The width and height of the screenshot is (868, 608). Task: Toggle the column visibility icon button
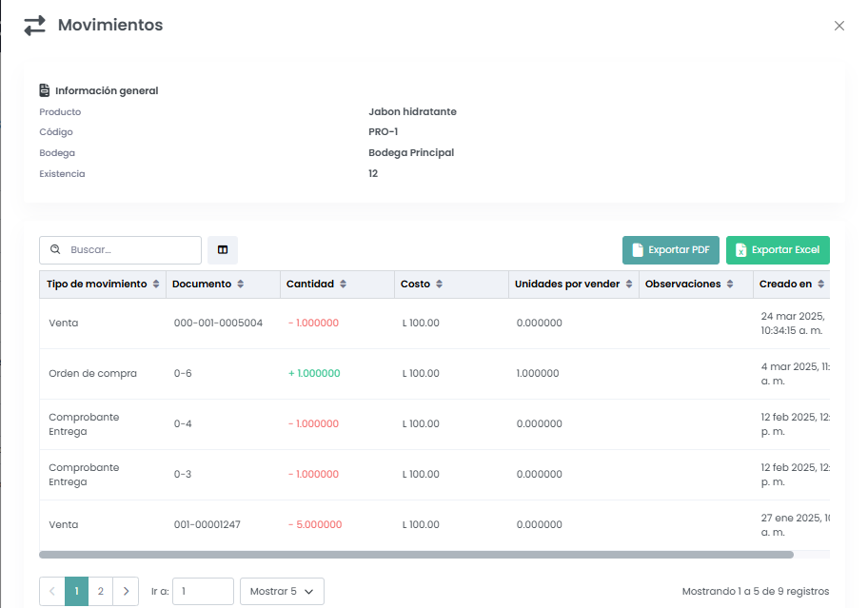(x=223, y=250)
